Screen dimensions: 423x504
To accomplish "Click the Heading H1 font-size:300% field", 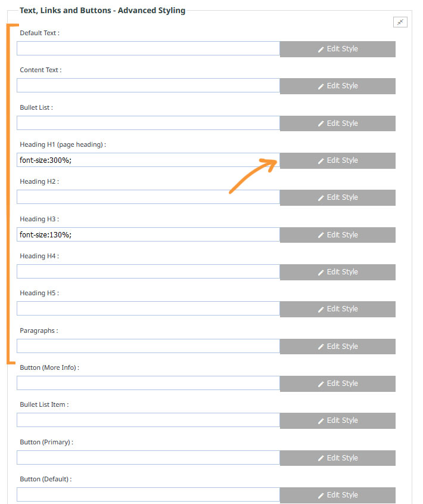I will click(x=148, y=160).
